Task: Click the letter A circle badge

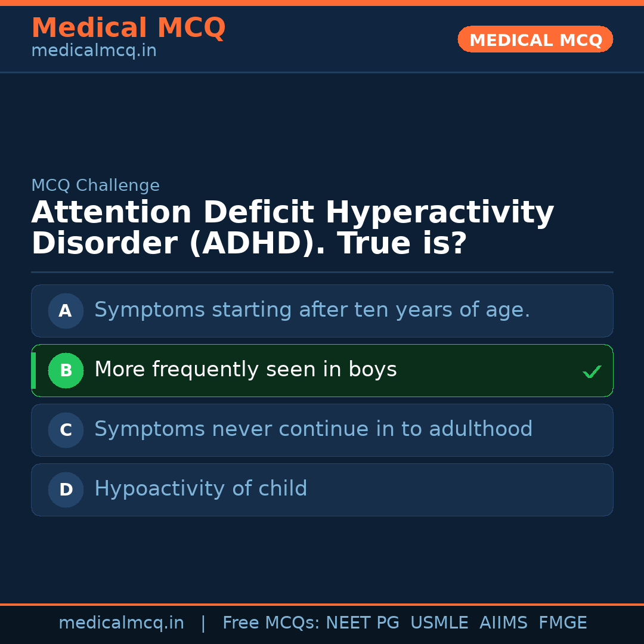Action: click(x=66, y=311)
